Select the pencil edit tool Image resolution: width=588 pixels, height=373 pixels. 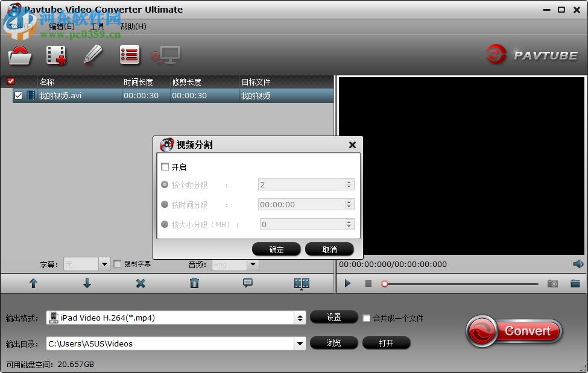93,55
